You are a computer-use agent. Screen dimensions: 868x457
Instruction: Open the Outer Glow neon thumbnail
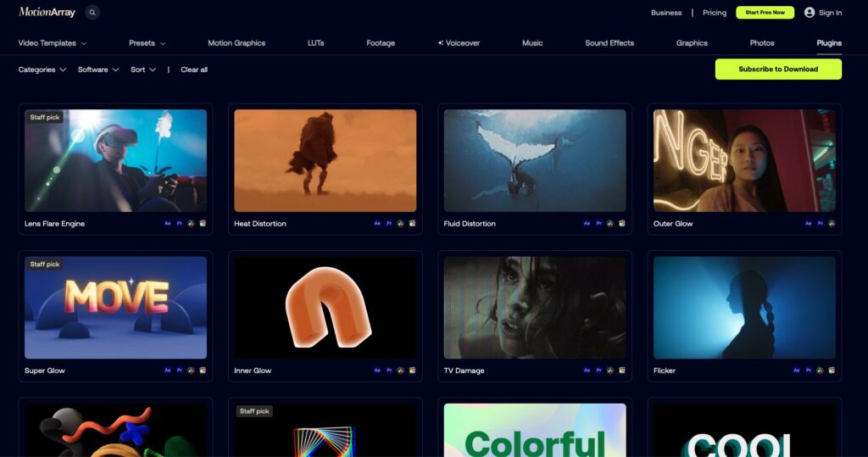point(744,160)
